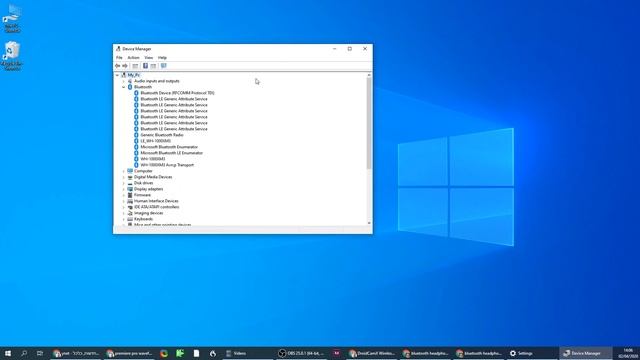Open the taskbar clock and date
The image size is (640, 360).
click(627, 353)
